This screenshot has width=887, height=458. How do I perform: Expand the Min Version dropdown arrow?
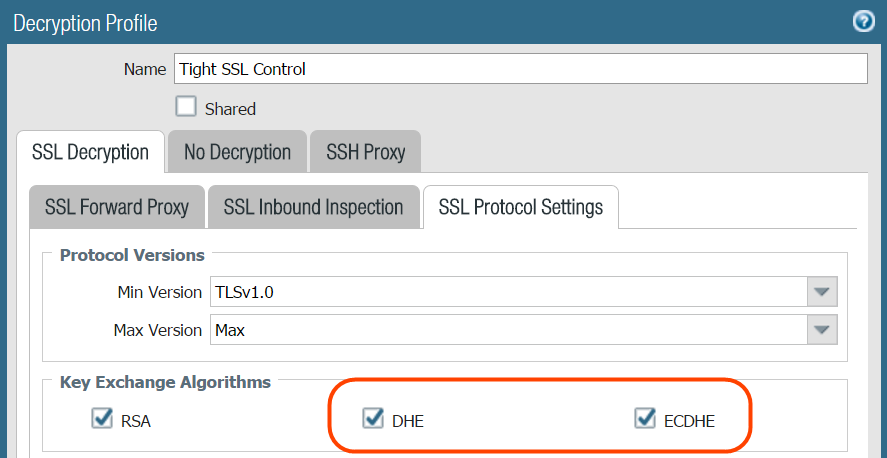(822, 292)
